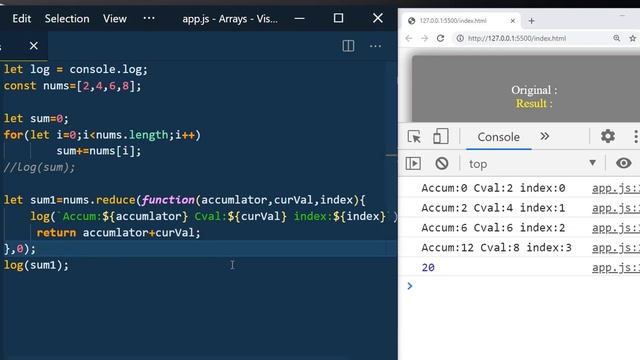Viewport: 640px width, 360px height.
Task: Go forward in the browser
Action: 424,38
